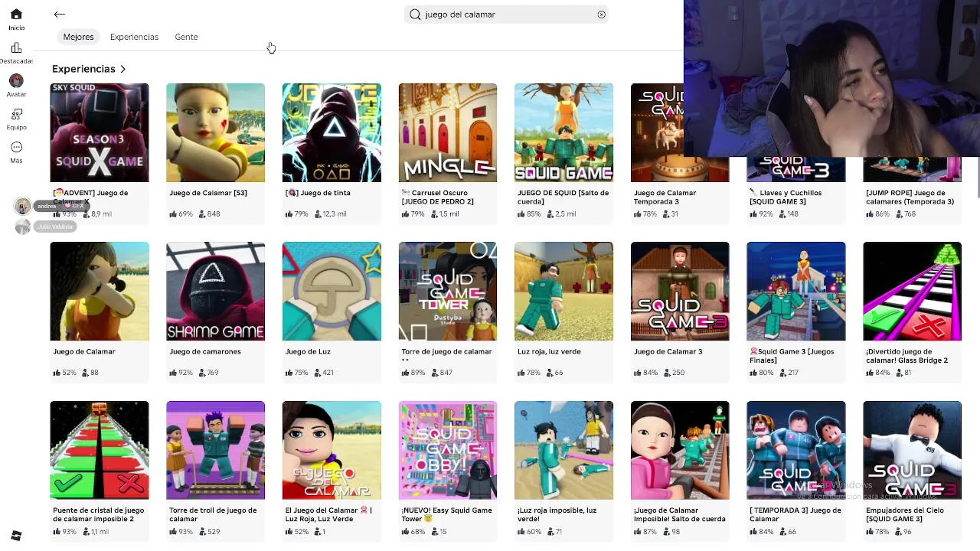This screenshot has width=980, height=551.
Task: Click '[JUMP ROPE] Juego de calamares' title
Action: 910,197
